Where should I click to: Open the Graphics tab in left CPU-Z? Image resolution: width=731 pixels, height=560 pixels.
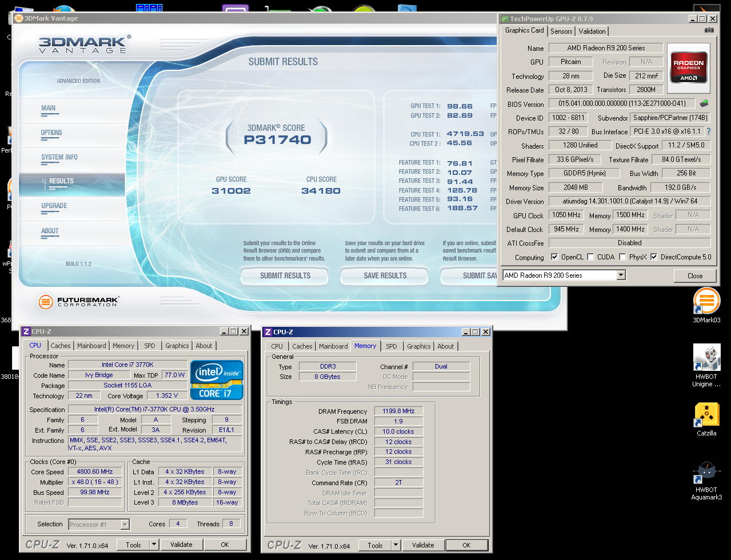(177, 346)
